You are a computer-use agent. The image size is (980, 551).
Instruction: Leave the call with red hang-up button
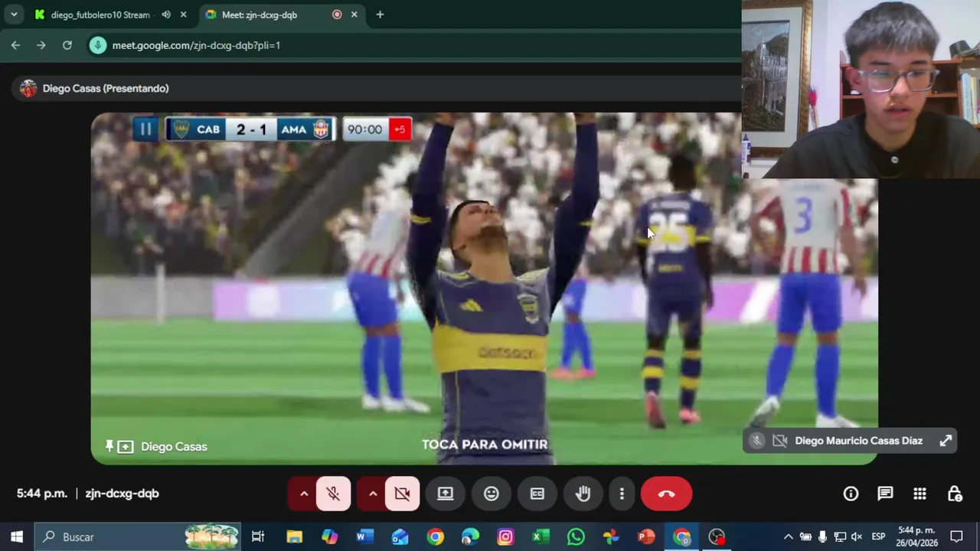[666, 494]
